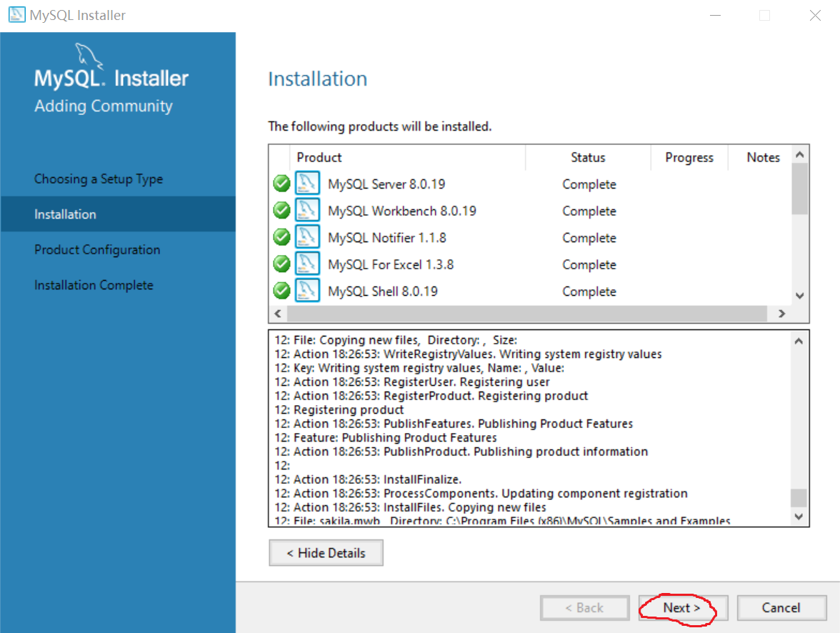The width and height of the screenshot is (840, 633).
Task: Click log line 'File: Copying new files, Directory'
Action: pos(396,340)
